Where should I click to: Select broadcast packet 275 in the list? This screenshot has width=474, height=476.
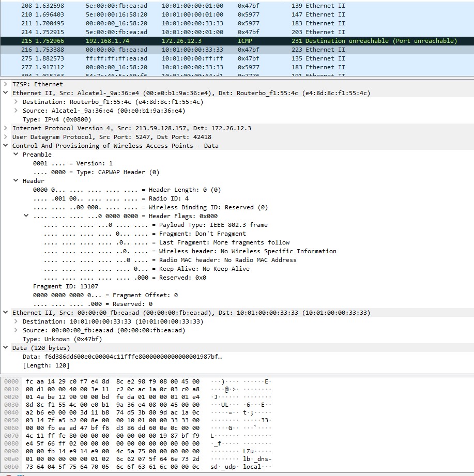pos(155,58)
